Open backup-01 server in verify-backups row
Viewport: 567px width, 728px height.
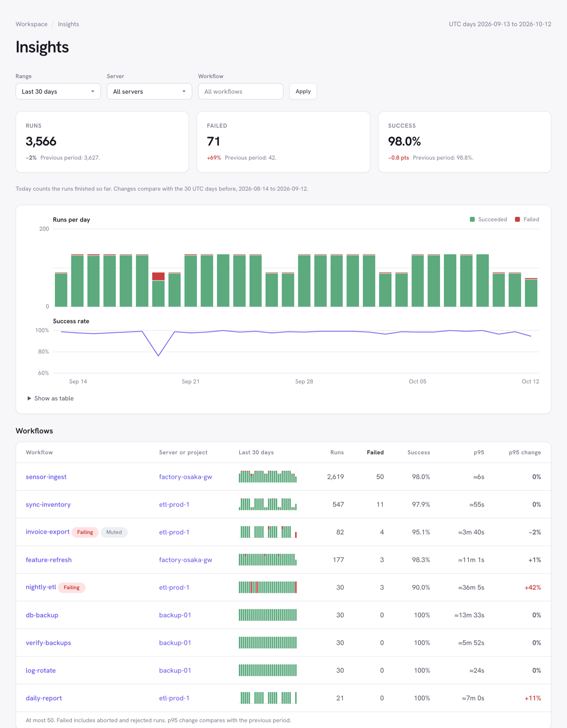pos(175,643)
